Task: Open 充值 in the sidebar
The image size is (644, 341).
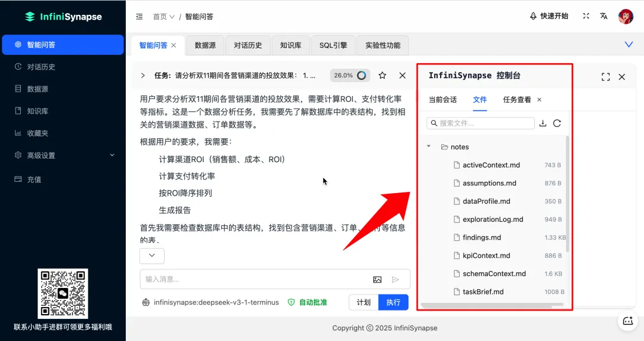Action: (x=63, y=179)
